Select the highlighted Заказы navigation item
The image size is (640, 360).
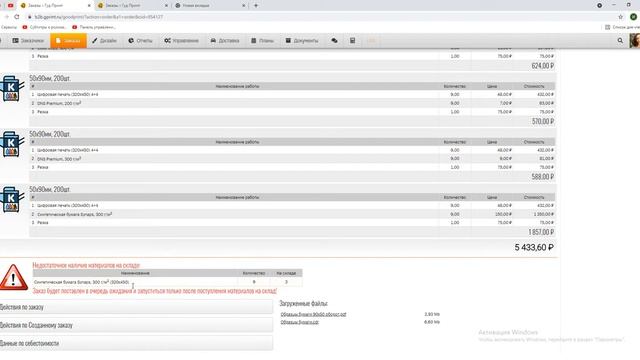(x=68, y=41)
